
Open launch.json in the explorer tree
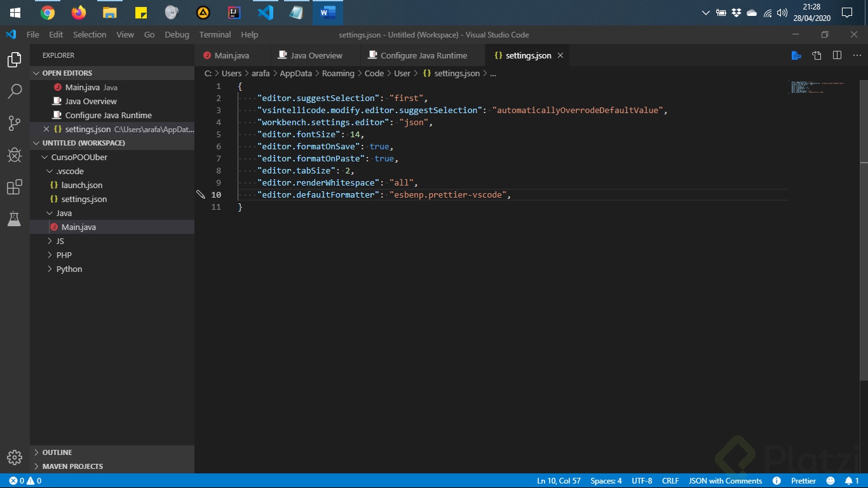(81, 185)
